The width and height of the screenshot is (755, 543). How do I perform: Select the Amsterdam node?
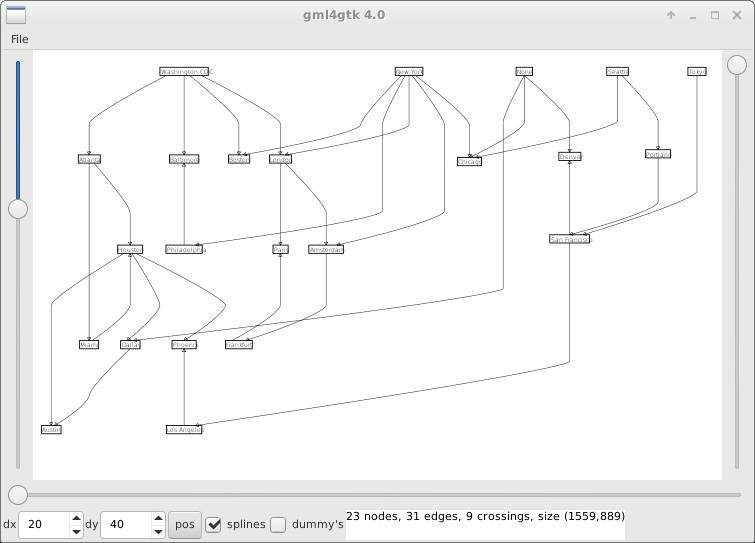(326, 249)
